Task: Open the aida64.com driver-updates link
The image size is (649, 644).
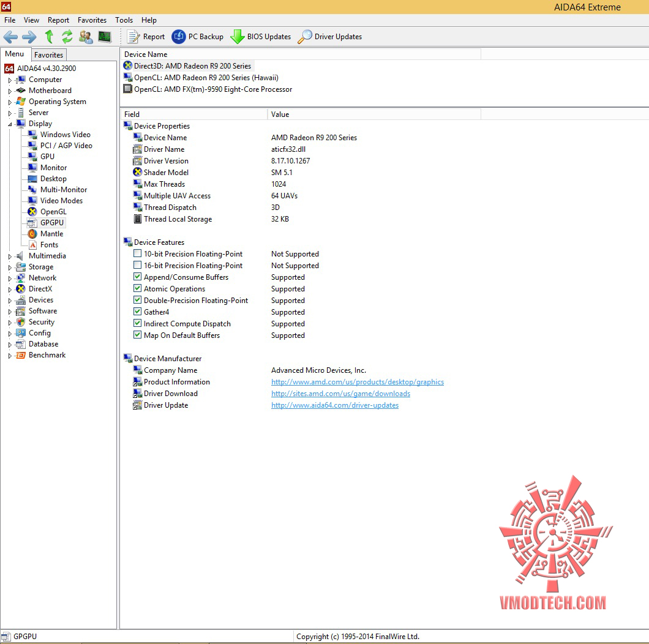Action: (335, 405)
